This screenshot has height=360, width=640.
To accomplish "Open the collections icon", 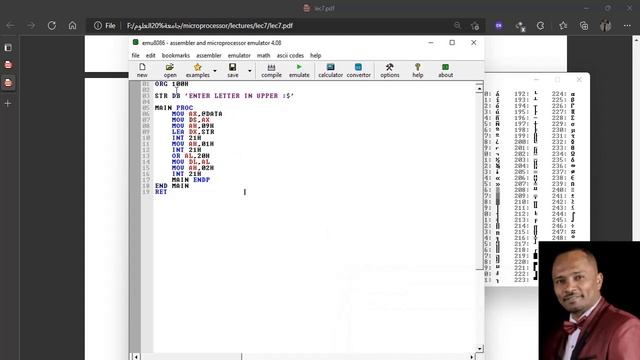I will pyautogui.click(x=584, y=26).
